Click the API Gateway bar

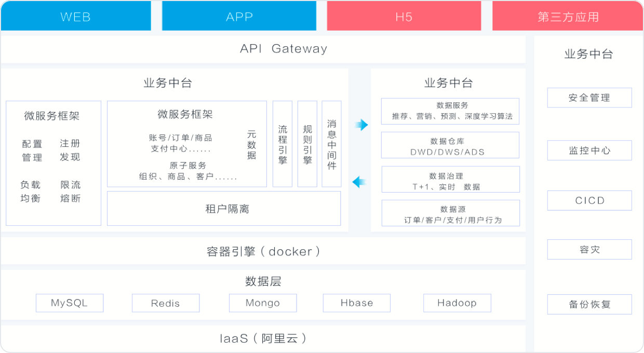click(263, 49)
